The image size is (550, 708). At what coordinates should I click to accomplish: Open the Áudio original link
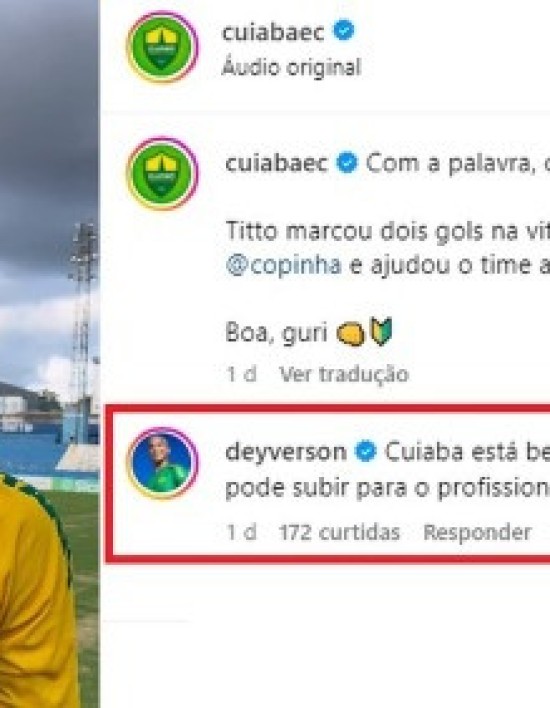click(291, 68)
